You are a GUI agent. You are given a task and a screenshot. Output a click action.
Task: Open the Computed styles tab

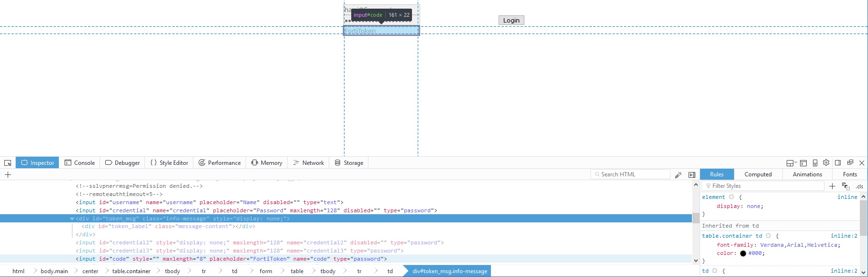[x=758, y=174]
